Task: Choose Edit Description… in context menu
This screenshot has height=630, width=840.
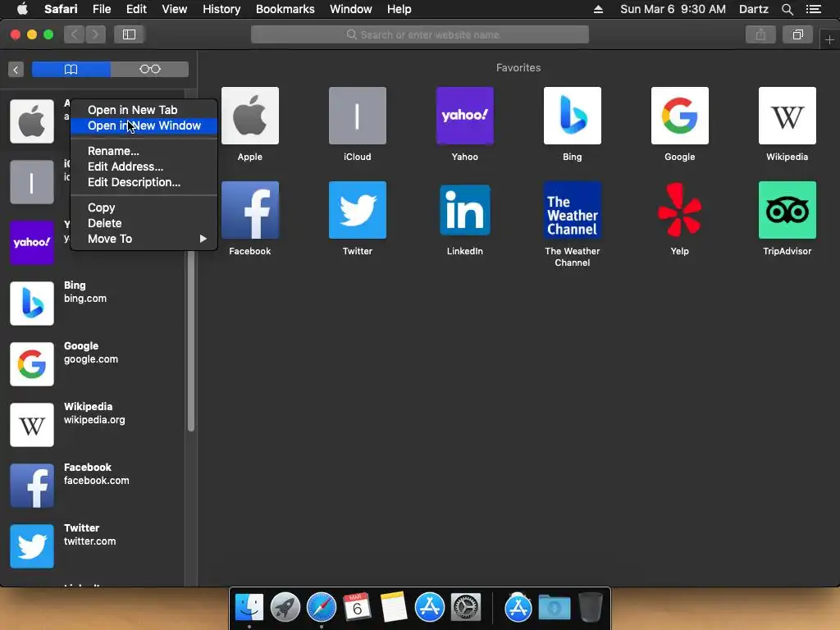Action: [x=144, y=182]
